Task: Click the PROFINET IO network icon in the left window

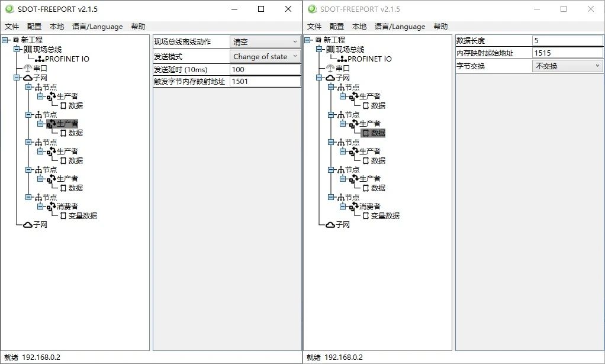Action: point(40,59)
